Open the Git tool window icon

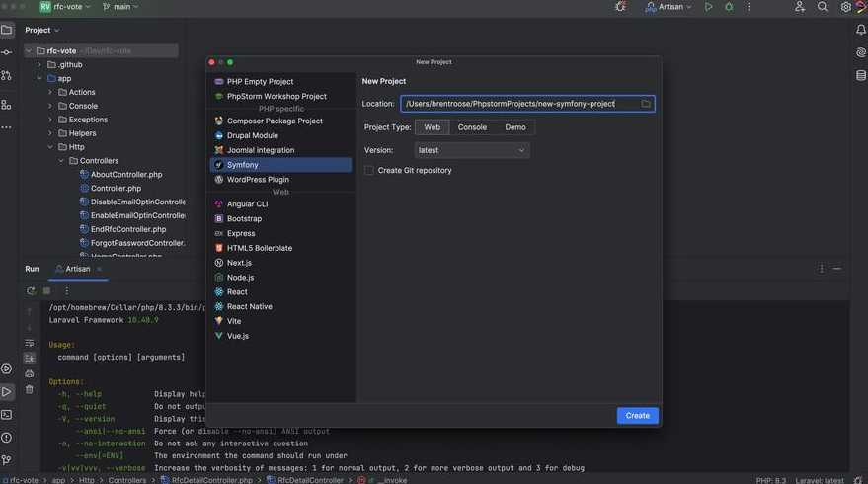coord(7,459)
